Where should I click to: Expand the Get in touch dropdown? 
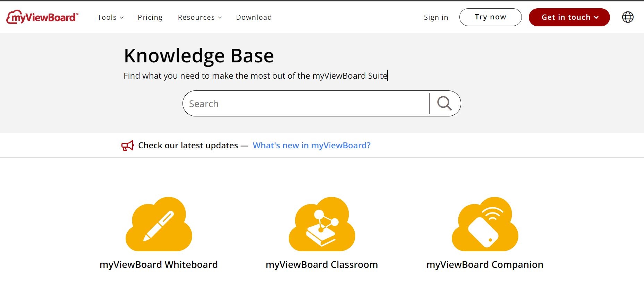(569, 17)
